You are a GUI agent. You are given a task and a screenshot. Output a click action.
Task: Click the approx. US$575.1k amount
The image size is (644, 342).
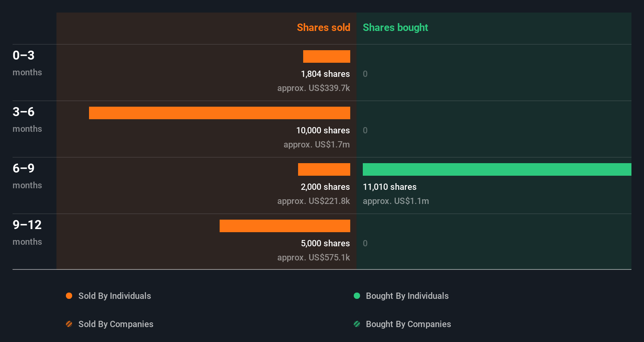pos(313,257)
